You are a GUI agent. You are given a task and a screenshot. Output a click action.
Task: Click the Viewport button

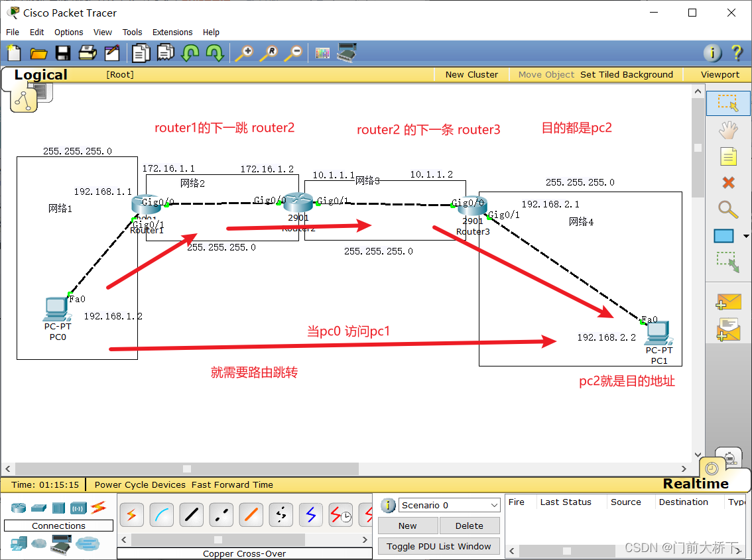coord(720,74)
